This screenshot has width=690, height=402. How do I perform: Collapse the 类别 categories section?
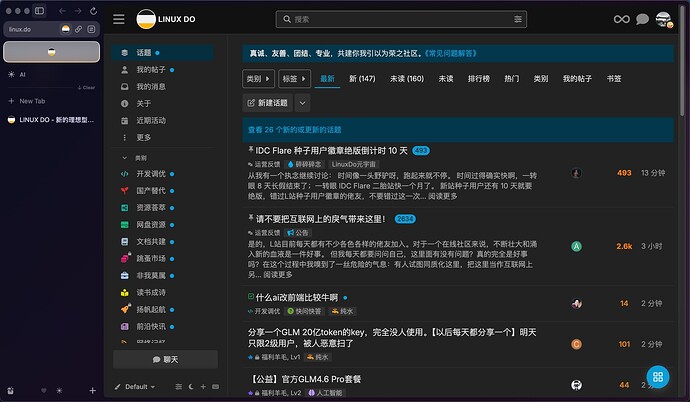pos(134,158)
